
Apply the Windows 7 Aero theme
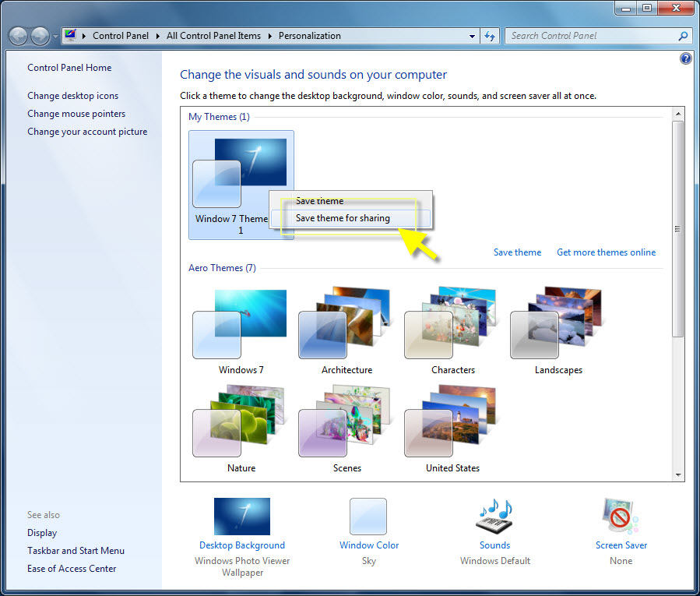coord(241,330)
